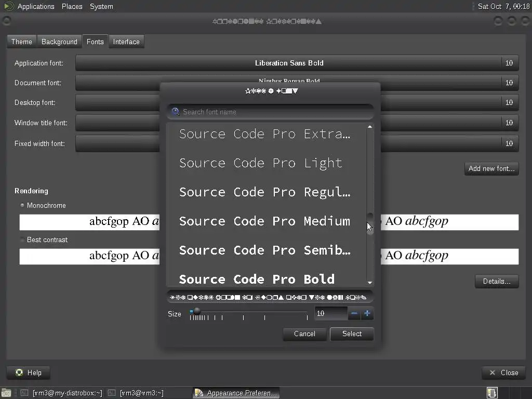Click the distro logo icon in top panel
The width and height of the screenshot is (532, 399).
tap(8, 6)
